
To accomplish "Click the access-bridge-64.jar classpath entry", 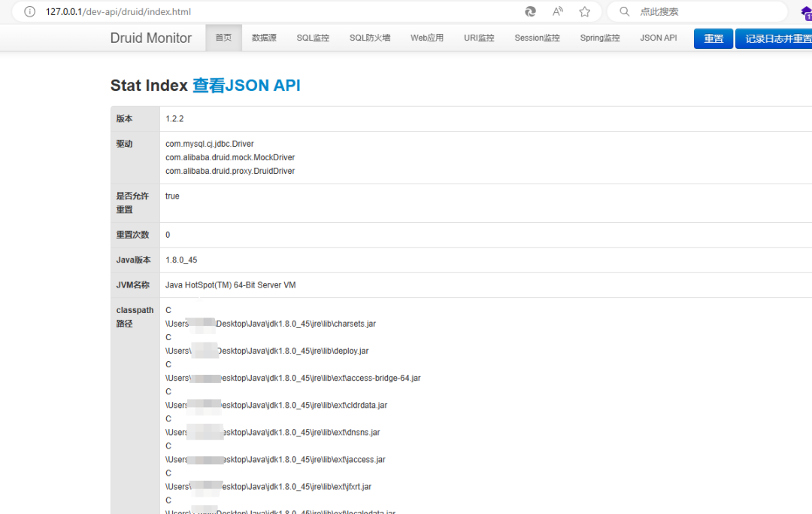I will [x=292, y=378].
